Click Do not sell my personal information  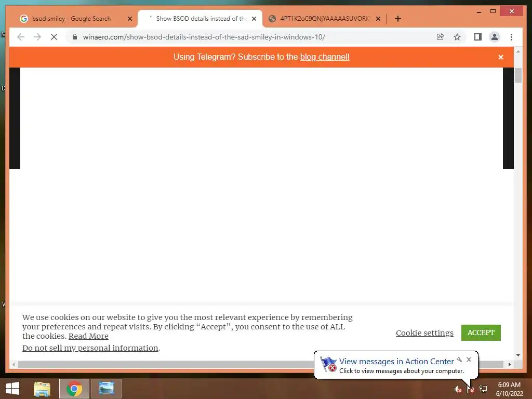tap(90, 348)
